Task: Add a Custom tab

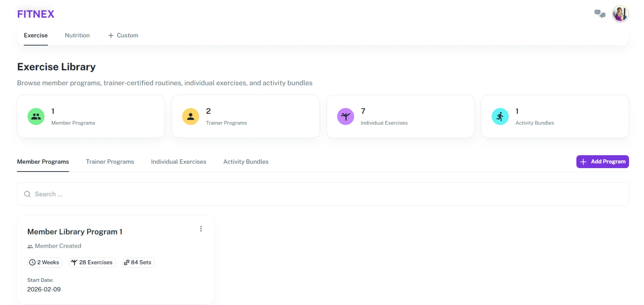Action: pyautogui.click(x=123, y=35)
